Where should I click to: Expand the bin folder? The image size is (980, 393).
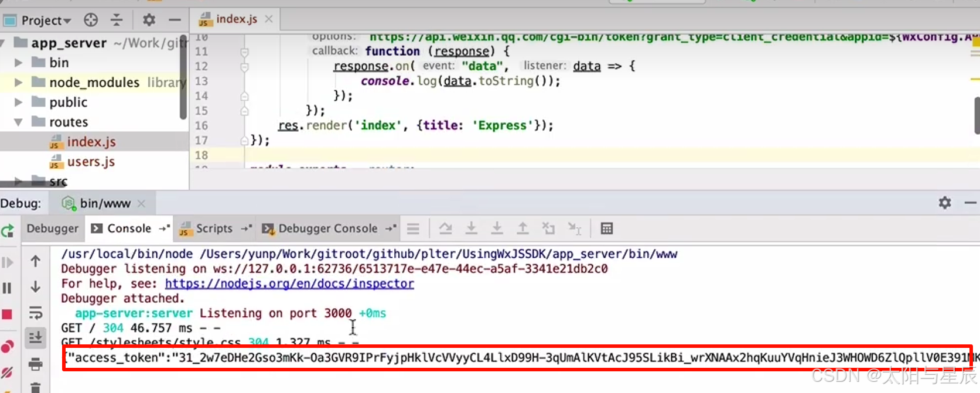pos(18,63)
